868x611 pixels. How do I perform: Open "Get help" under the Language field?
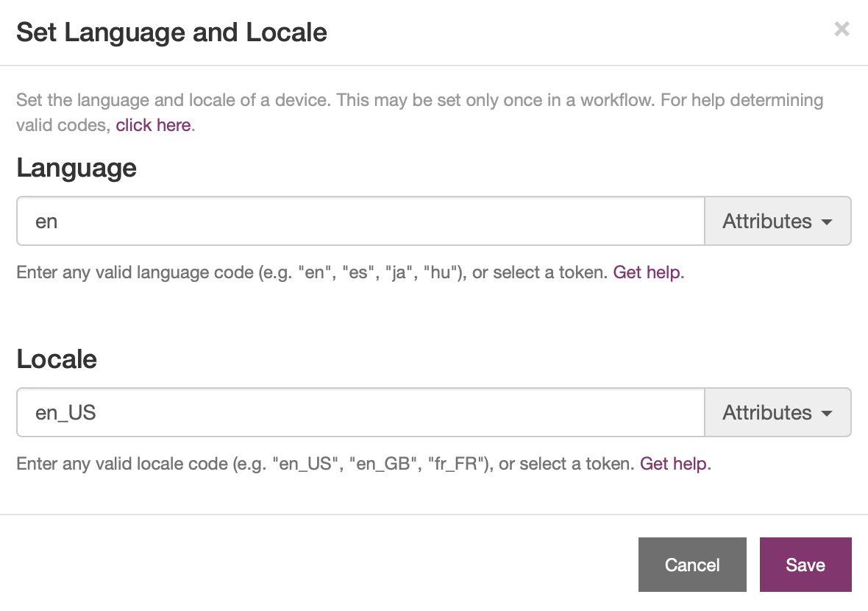pos(646,272)
